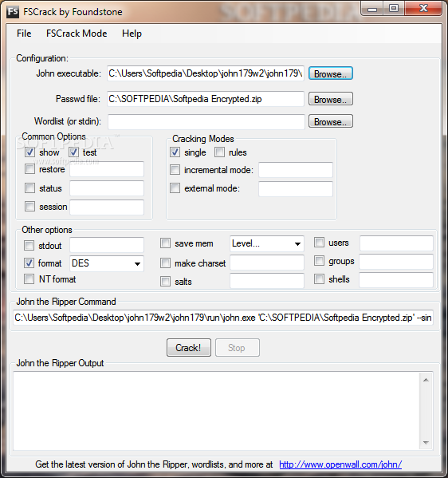Image resolution: width=448 pixels, height=478 pixels.
Task: Enable the save mem checkbox
Action: (165, 243)
